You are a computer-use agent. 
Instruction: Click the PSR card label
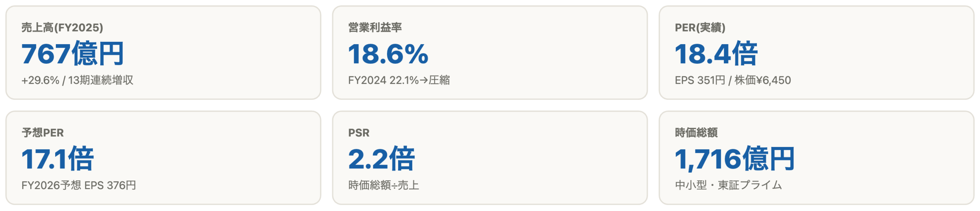click(359, 133)
